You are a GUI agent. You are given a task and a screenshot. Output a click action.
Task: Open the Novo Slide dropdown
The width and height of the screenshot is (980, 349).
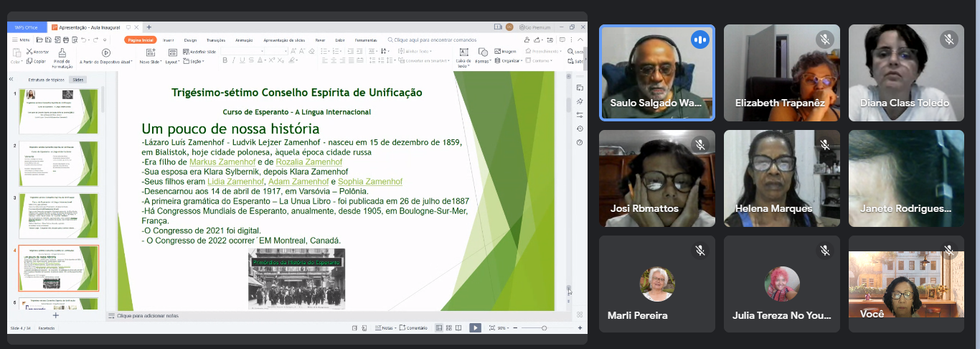(x=151, y=62)
